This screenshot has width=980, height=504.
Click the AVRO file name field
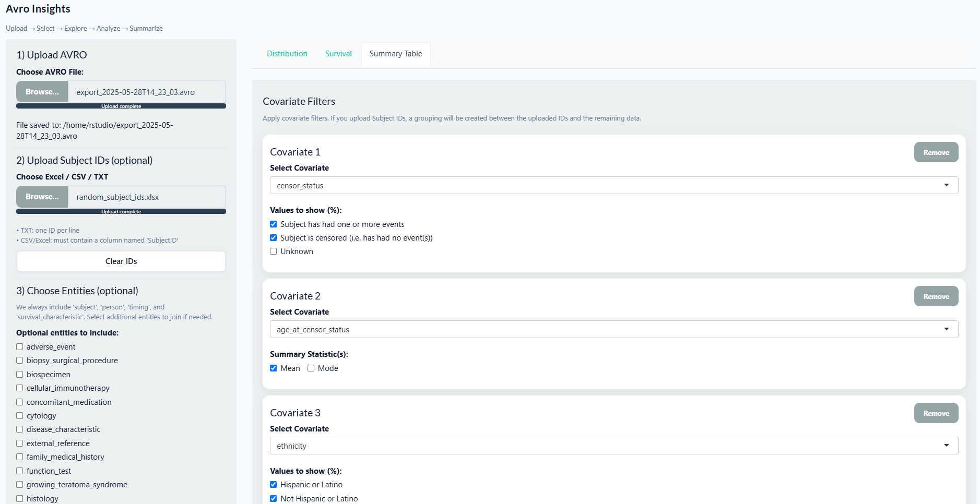click(x=147, y=92)
